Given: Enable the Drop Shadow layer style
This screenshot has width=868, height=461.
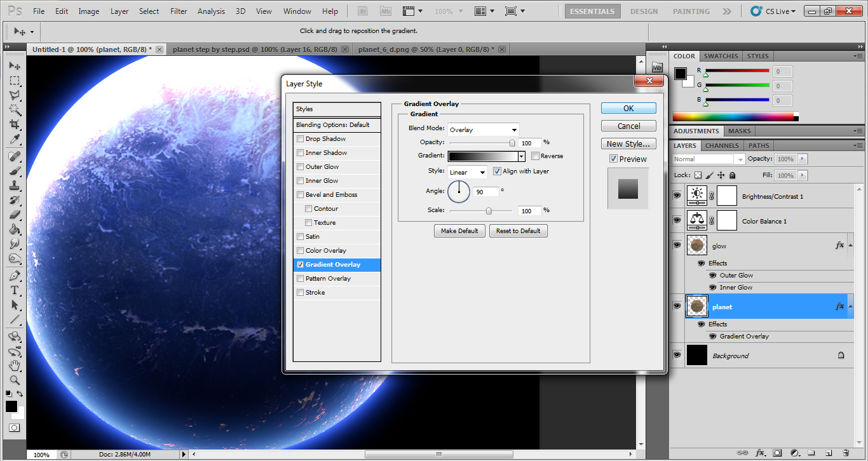Looking at the screenshot, I should 300,138.
